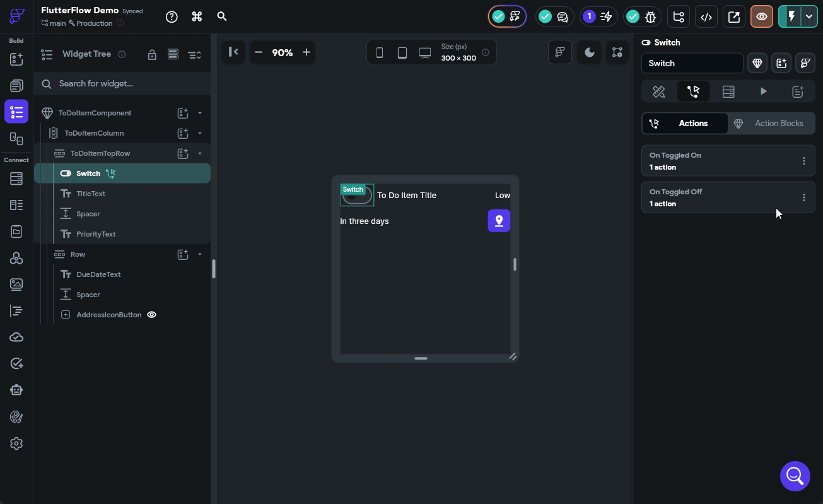This screenshot has width=823, height=504.
Task: Select tablet device preview icon
Action: click(402, 53)
